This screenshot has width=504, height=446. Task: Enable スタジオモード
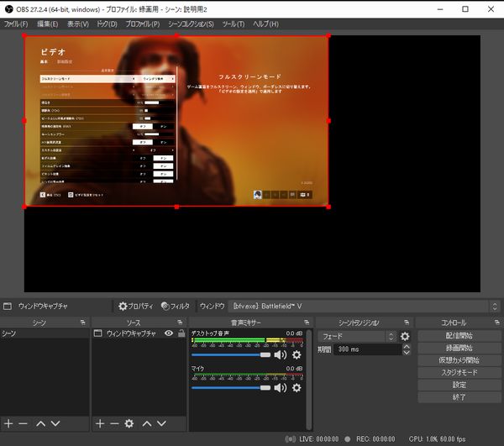coord(459,373)
